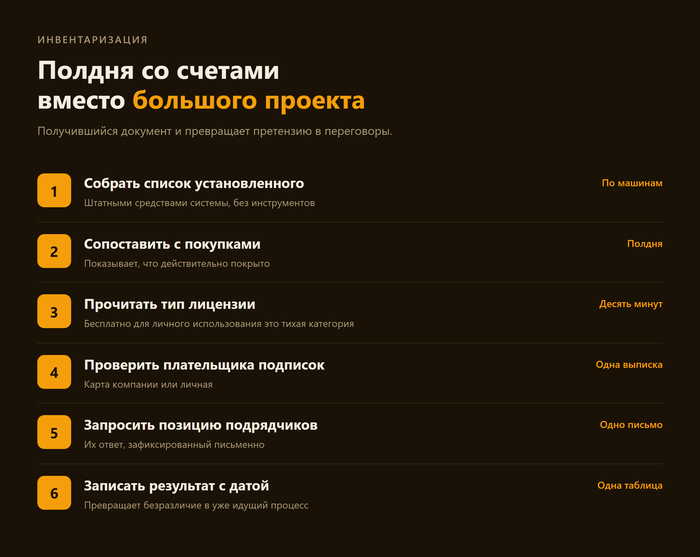Select the step 4 number badge
The image size is (700, 557).
tap(54, 372)
